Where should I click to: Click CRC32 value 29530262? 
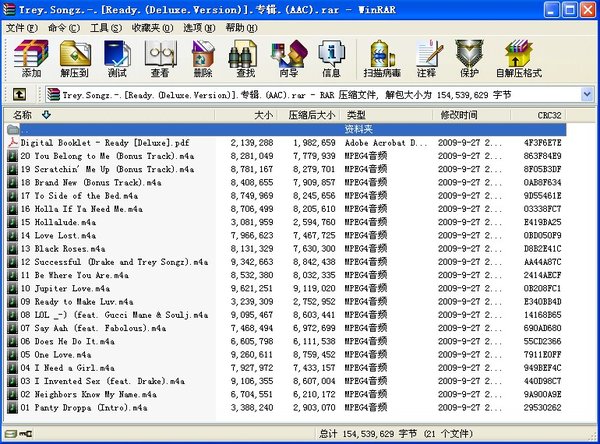(543, 408)
